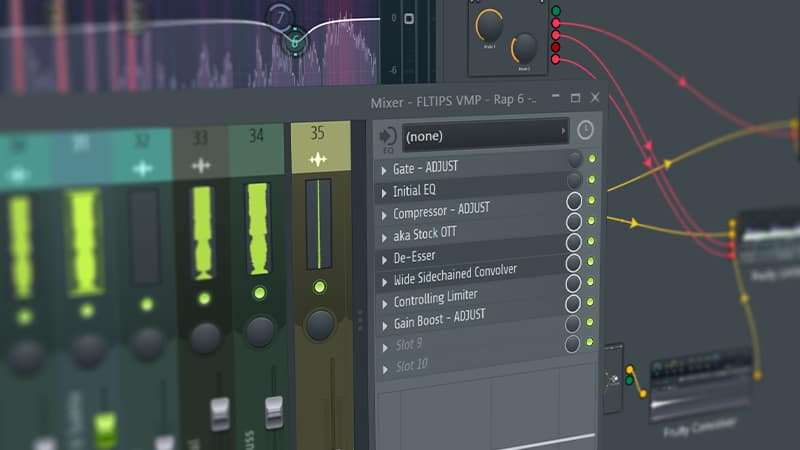Viewport: 800px width, 450px height.
Task: Click the Initial EQ mix level knob
Action: 574,180
